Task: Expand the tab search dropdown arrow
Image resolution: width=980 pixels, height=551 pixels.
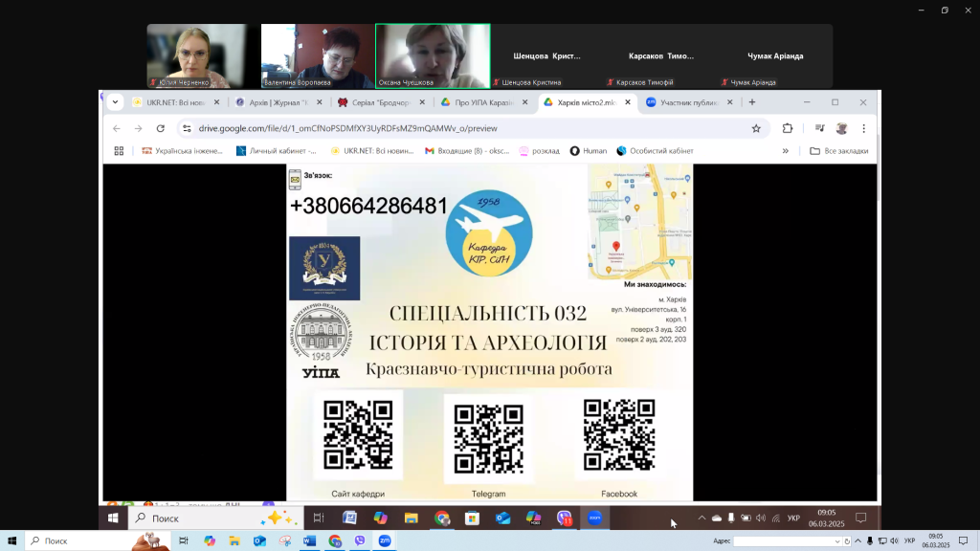Action: point(115,101)
